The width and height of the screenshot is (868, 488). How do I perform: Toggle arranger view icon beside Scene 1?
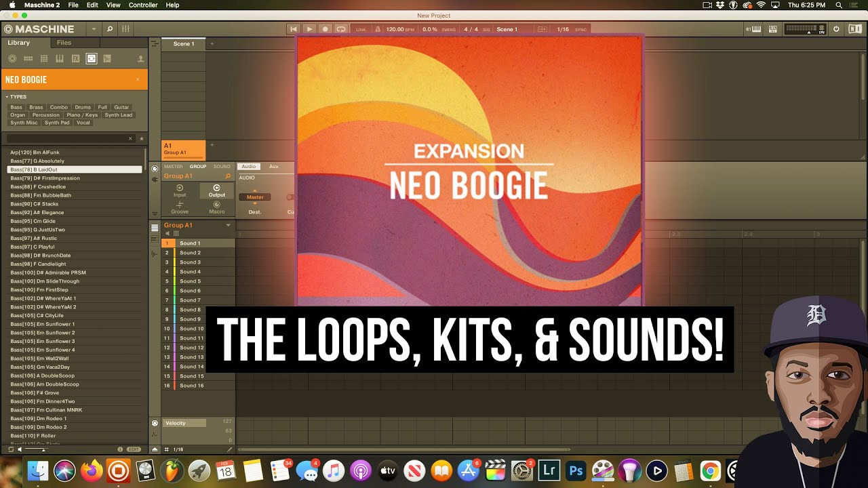(x=155, y=43)
